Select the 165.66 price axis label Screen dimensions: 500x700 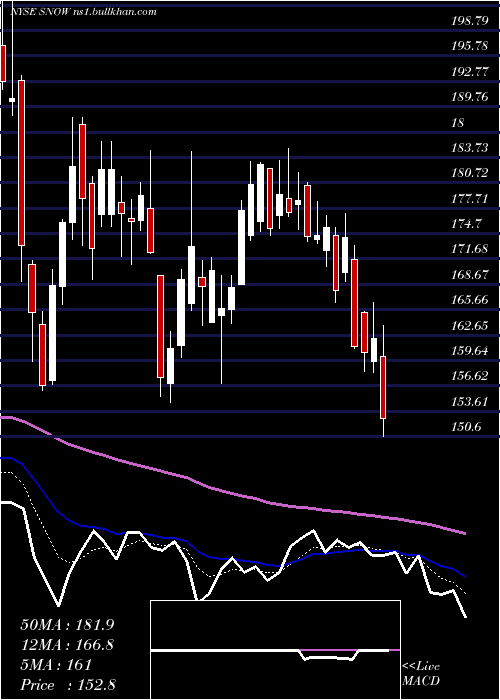(470, 300)
